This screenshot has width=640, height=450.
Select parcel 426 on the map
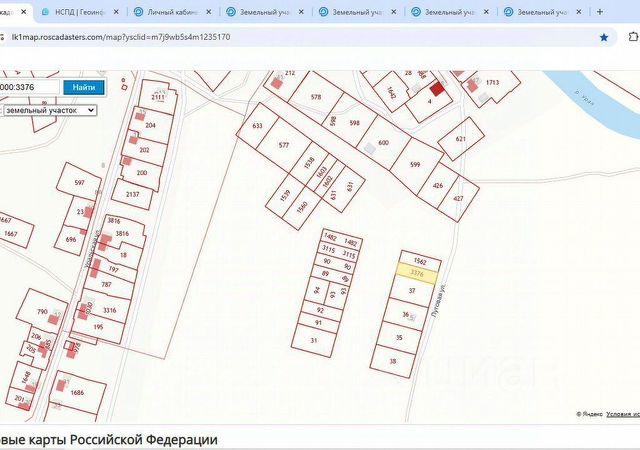click(x=438, y=186)
